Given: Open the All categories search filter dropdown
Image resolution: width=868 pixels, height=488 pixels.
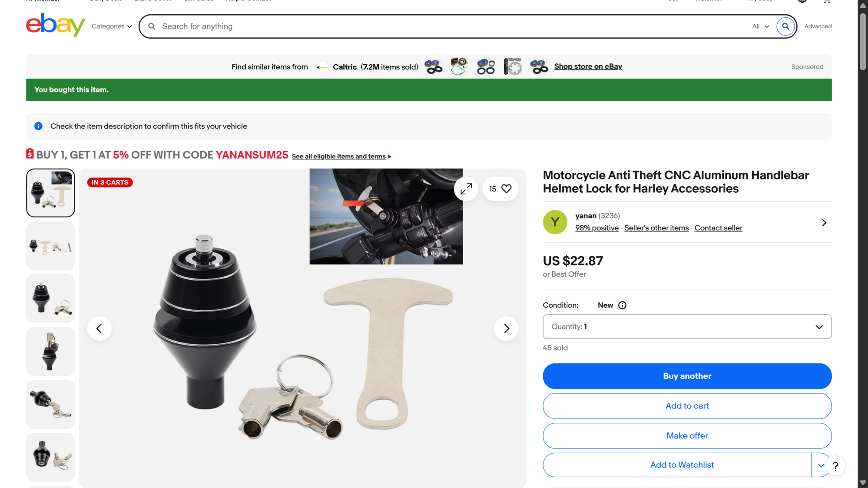Looking at the screenshot, I should 760,26.
